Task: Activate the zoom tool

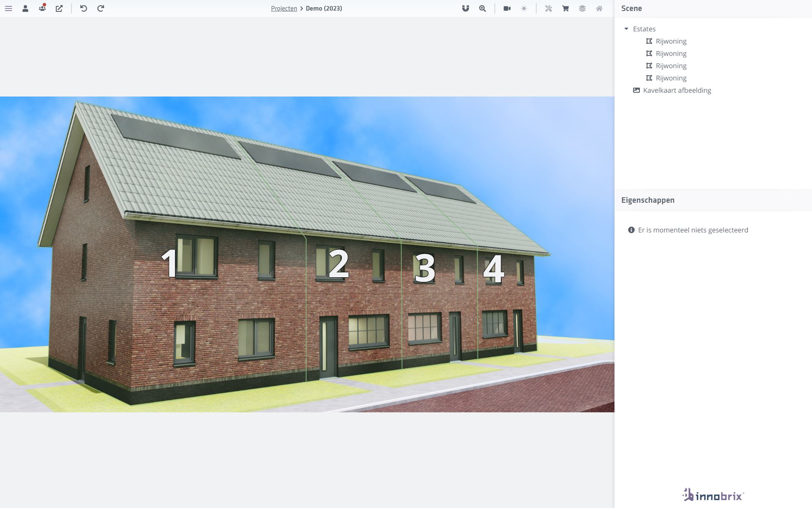Action: [481, 8]
